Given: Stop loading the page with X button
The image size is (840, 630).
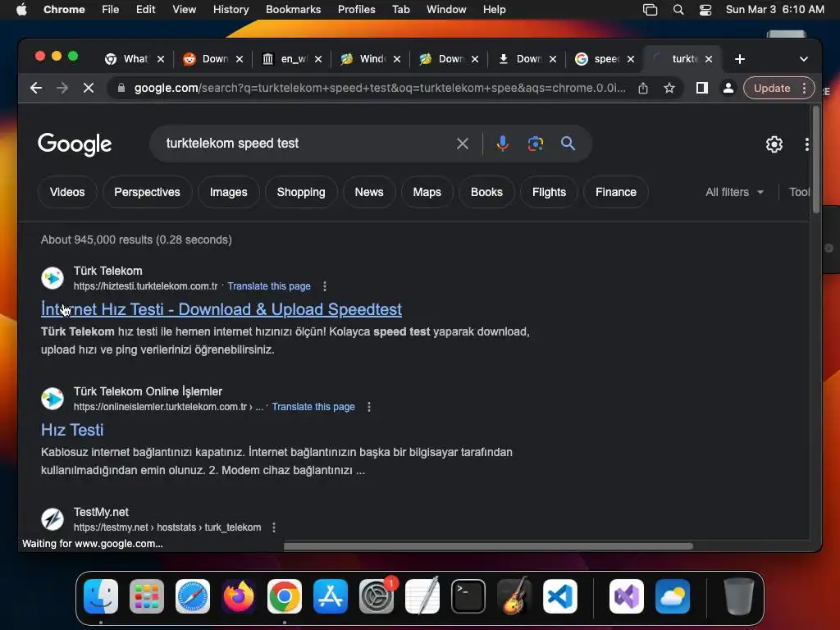Looking at the screenshot, I should tap(89, 88).
